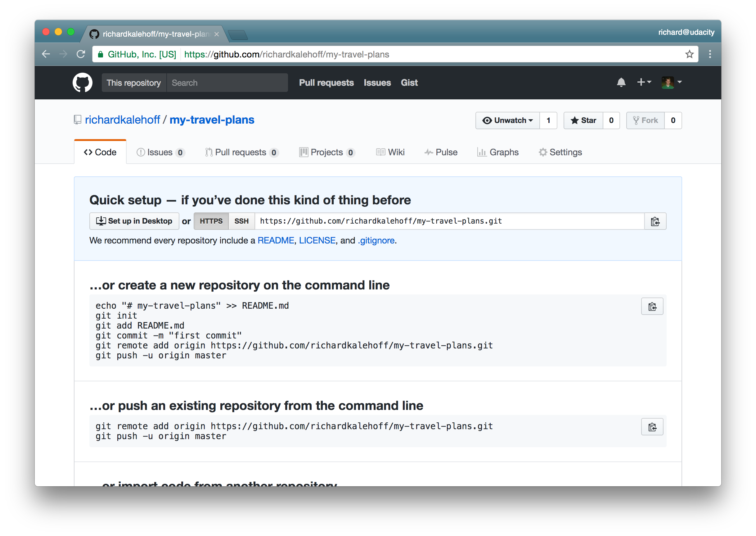756x536 pixels.
Task: Click copy icon for the push existing repository commands
Action: [652, 426]
